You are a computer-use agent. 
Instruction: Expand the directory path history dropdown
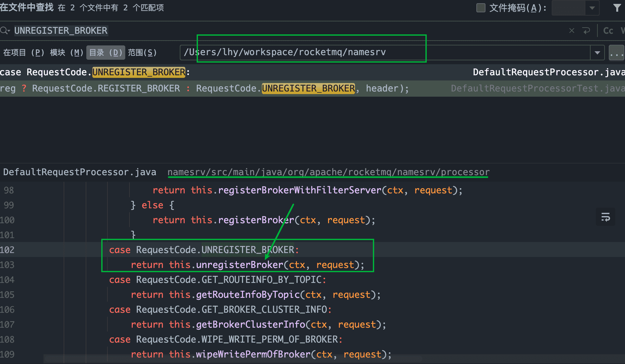597,53
